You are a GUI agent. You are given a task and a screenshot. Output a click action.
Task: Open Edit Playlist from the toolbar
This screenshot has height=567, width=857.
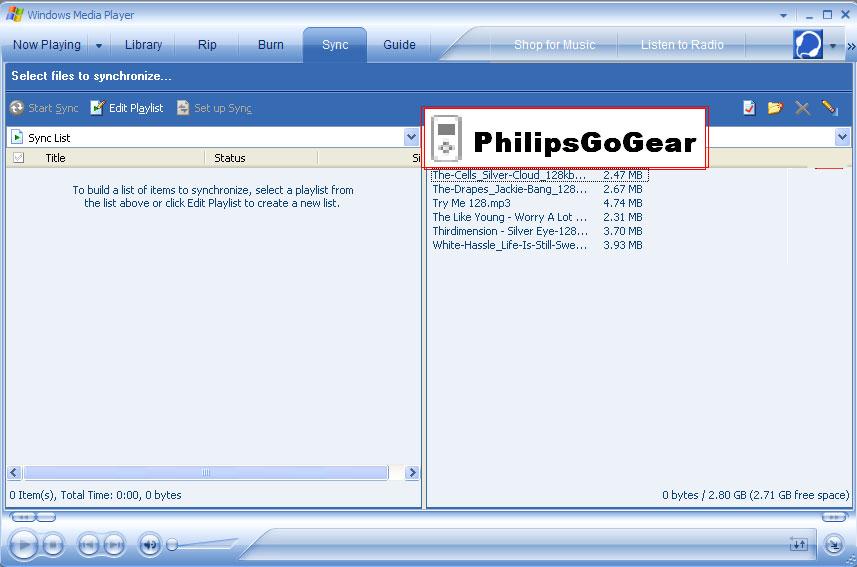[x=127, y=108]
